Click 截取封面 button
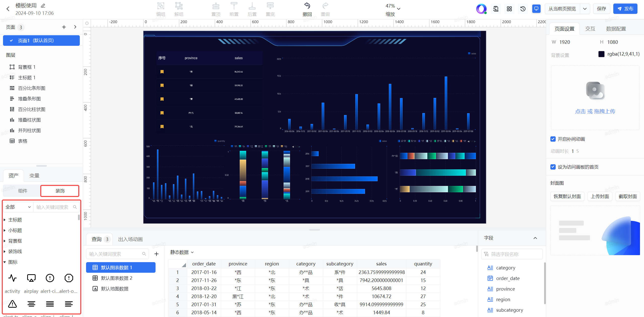Screen dimensions: 644x317 click(x=628, y=196)
